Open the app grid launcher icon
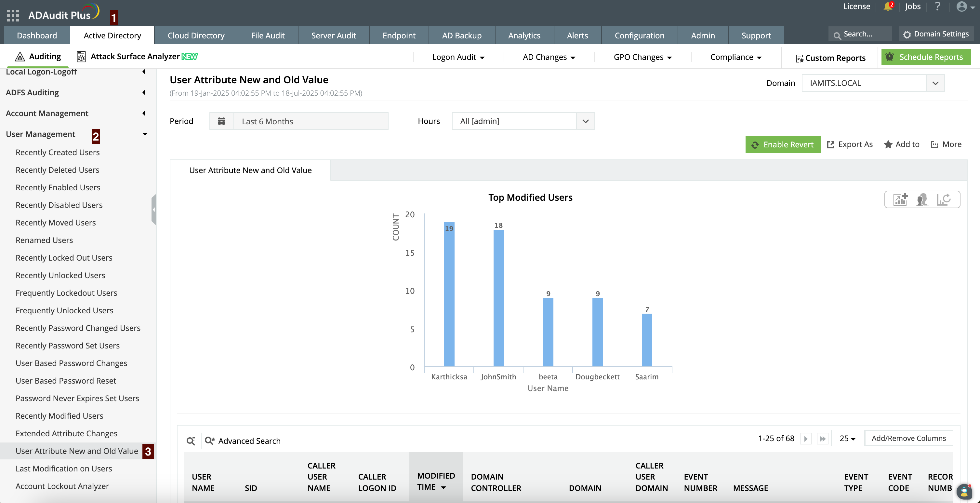Image resolution: width=980 pixels, height=503 pixels. coord(13,15)
